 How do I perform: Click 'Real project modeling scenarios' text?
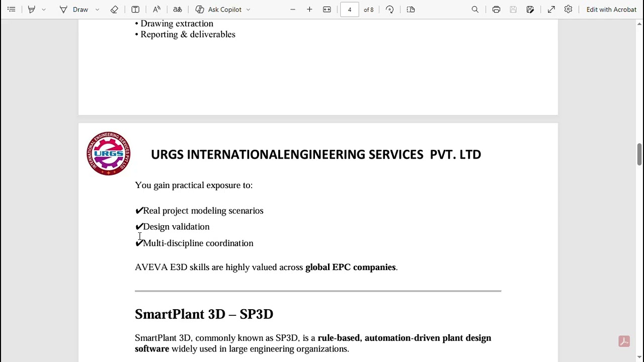click(203, 211)
